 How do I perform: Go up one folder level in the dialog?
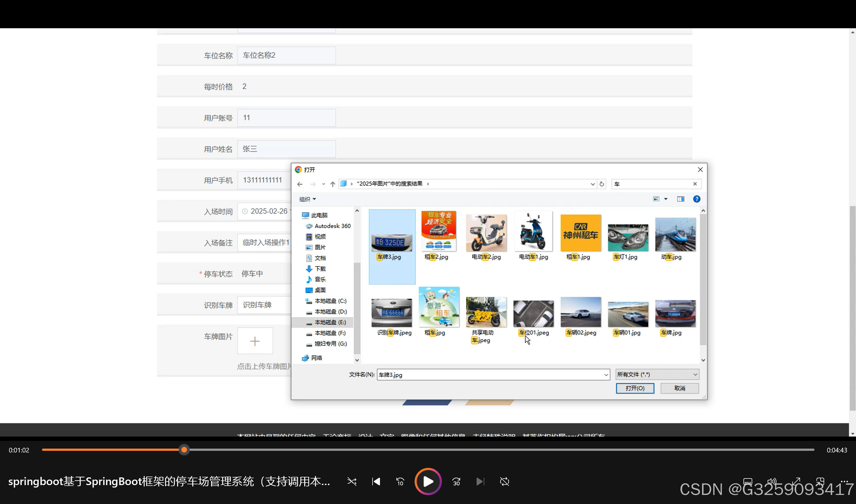(x=332, y=184)
